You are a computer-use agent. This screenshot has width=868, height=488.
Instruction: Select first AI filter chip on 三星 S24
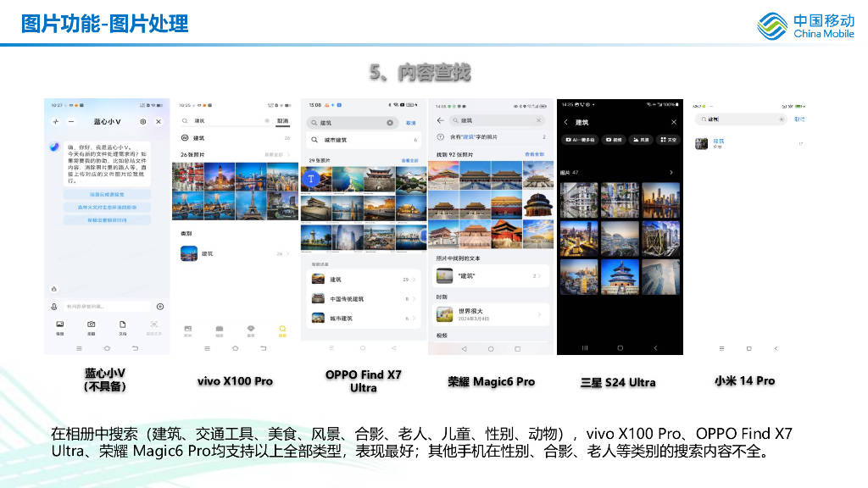tap(580, 140)
